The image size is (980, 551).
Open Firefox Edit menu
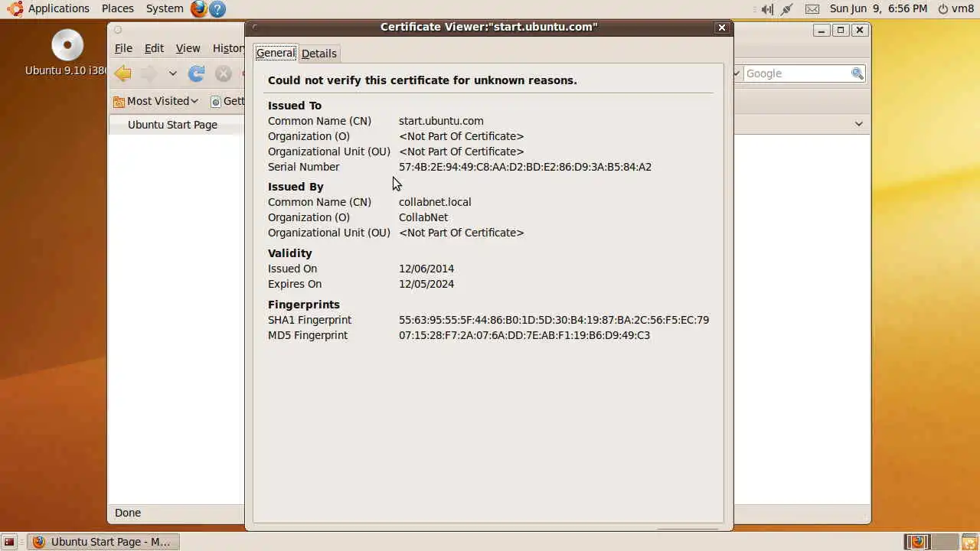(155, 48)
